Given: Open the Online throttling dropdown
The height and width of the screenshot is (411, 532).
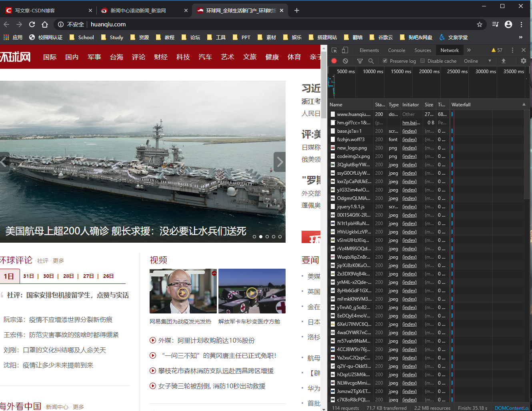Looking at the screenshot, I should tap(478, 61).
